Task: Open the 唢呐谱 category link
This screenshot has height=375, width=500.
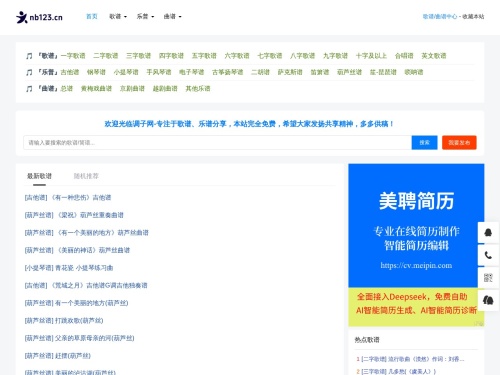Action: [414, 72]
